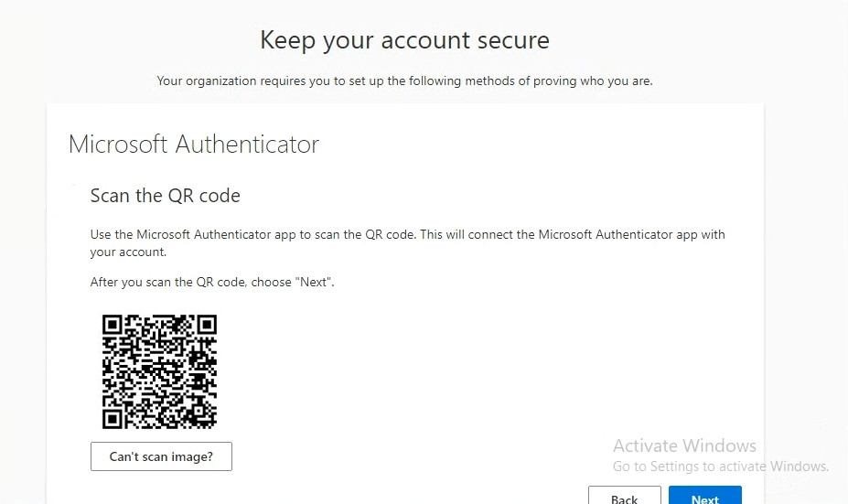Click the "Go to Settings to activate Windows" line
The image size is (848, 504).
tap(720, 466)
